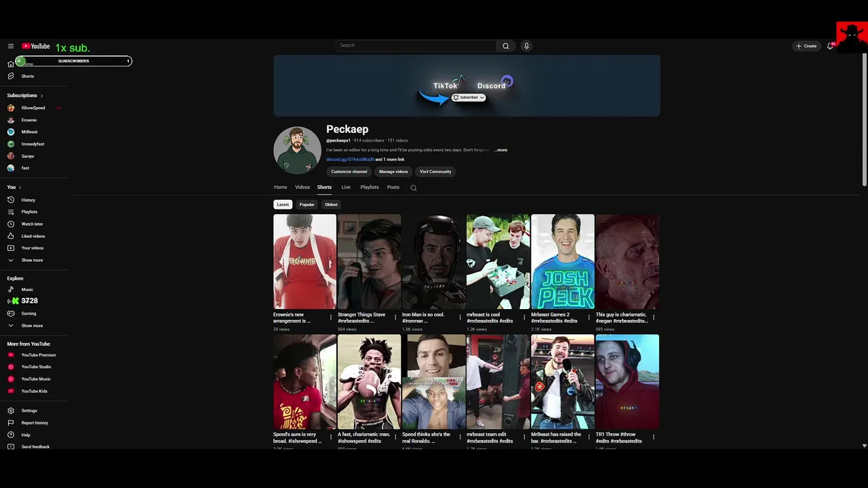
Task: Open Send feedback in sidebar
Action: pos(35,447)
